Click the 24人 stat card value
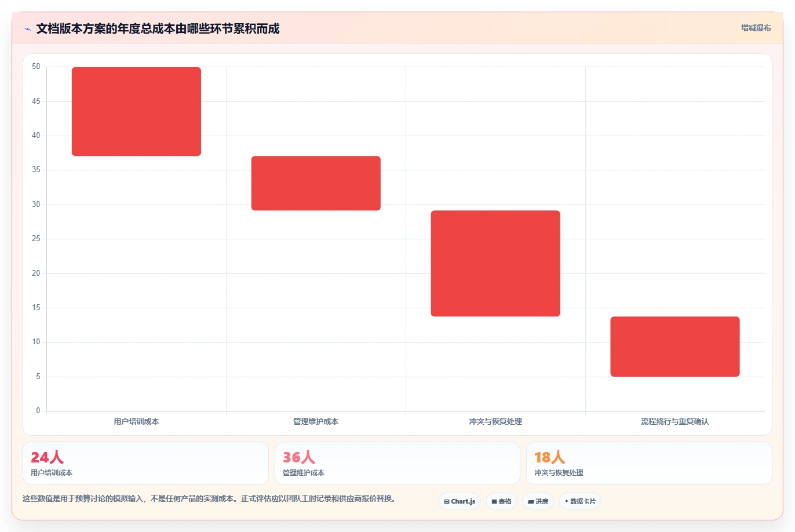 tap(47, 457)
